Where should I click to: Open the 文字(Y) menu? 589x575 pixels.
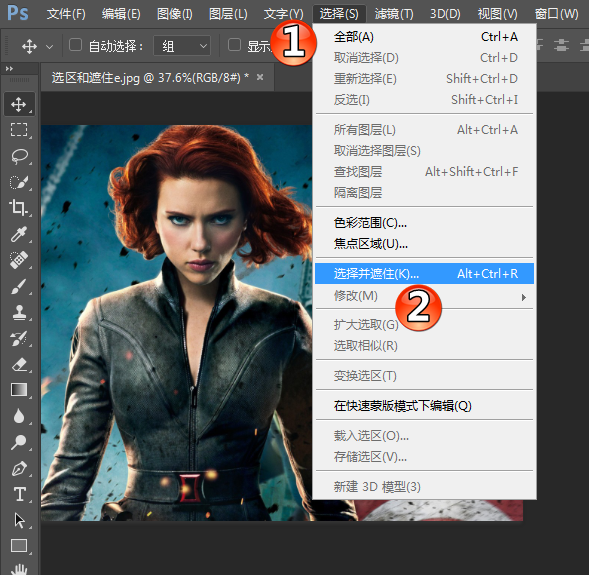(283, 14)
